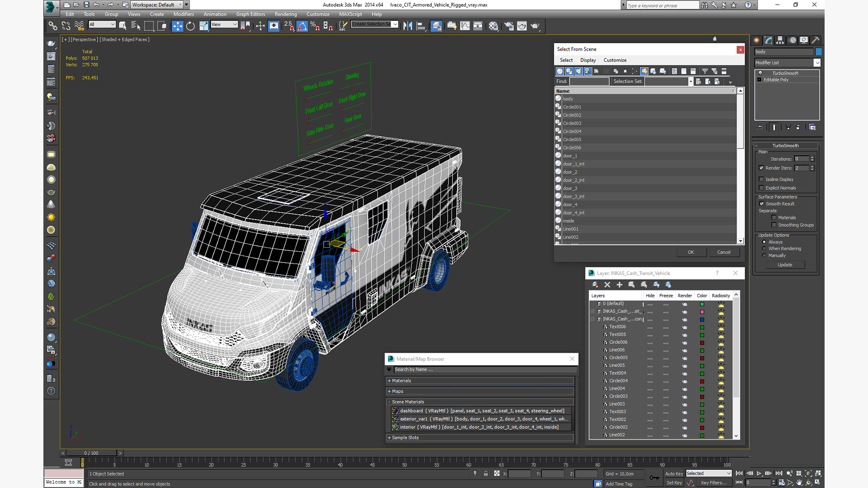Activate Select and Uniform Scale tool
Viewport: 868px width, 488px height.
203,26
